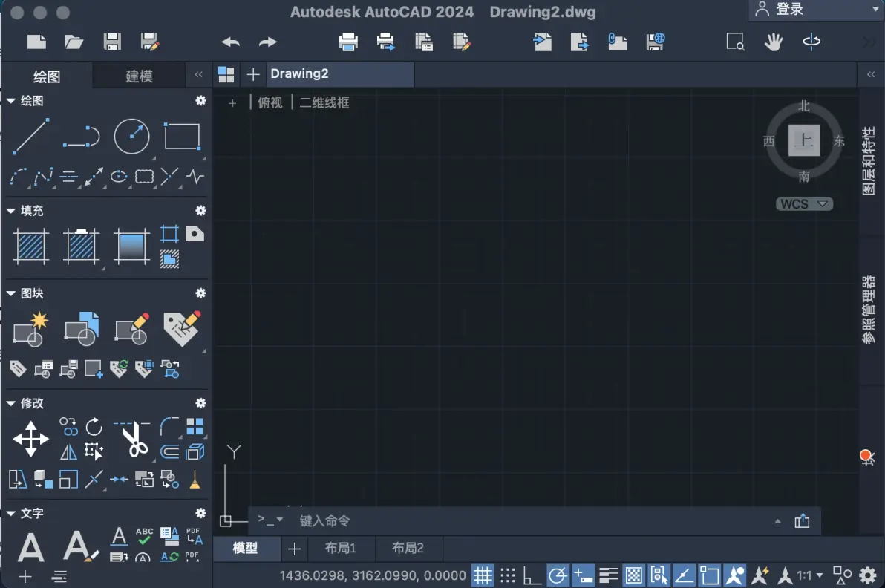Screen dimensions: 885x588
Task: Toggle lineweight display in status bar
Action: [x=609, y=575]
